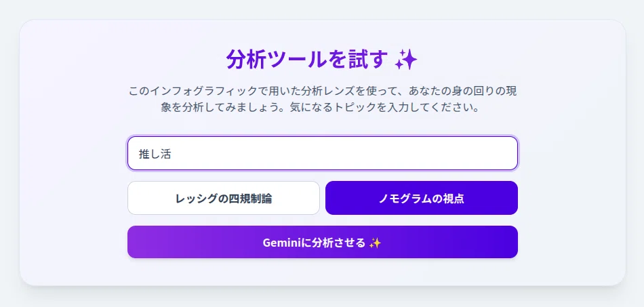Click the Geminiに分析させる submit button
Viewport: 644px width, 307px height.
click(323, 242)
